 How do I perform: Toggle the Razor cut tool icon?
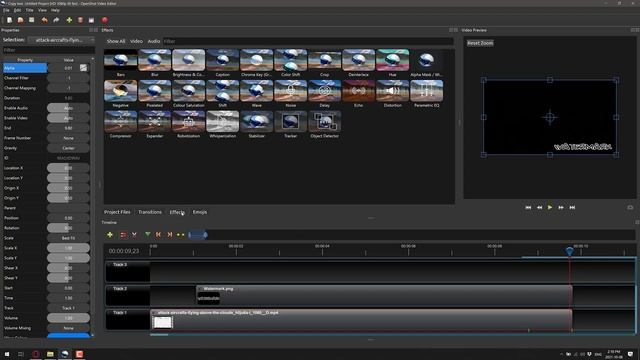(134, 235)
